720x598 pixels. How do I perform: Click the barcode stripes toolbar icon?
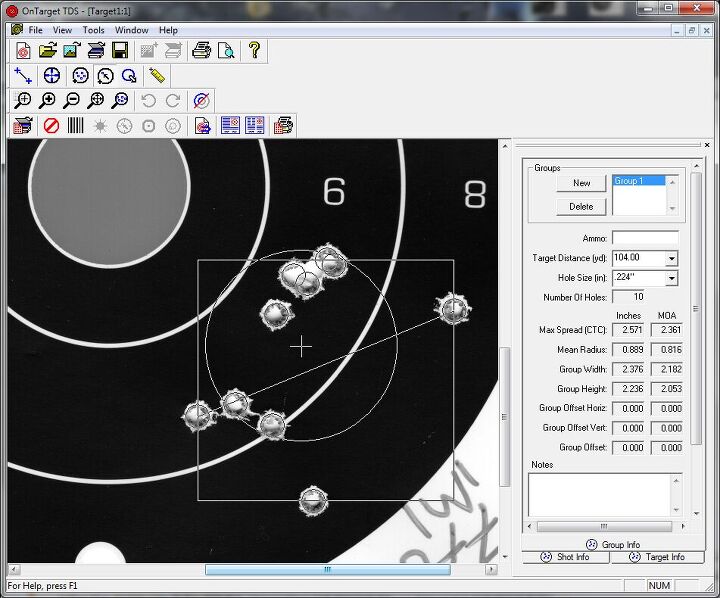[76, 126]
